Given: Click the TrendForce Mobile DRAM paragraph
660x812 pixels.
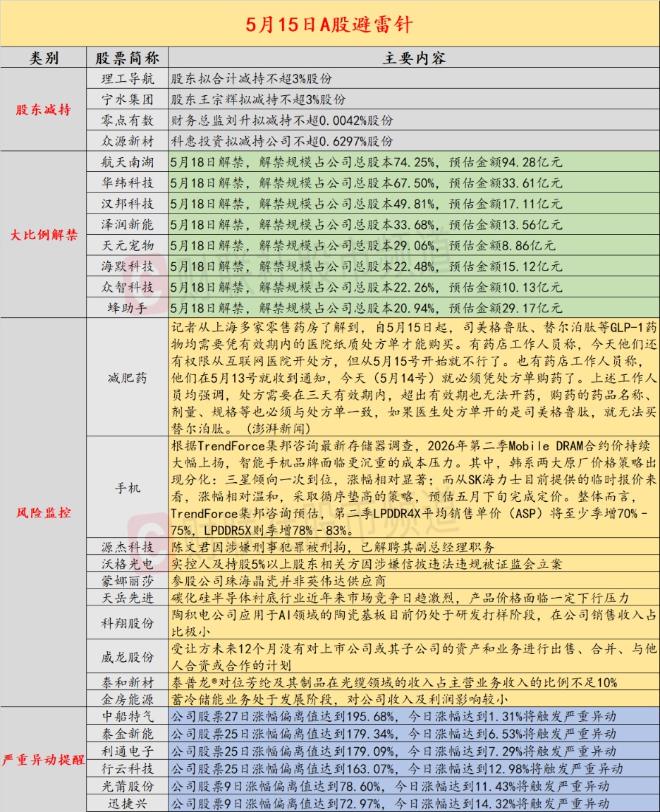Looking at the screenshot, I should [x=414, y=488].
